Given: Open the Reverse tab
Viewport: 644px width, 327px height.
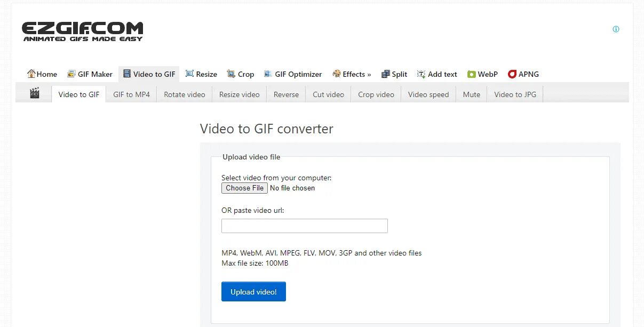Looking at the screenshot, I should pos(286,94).
